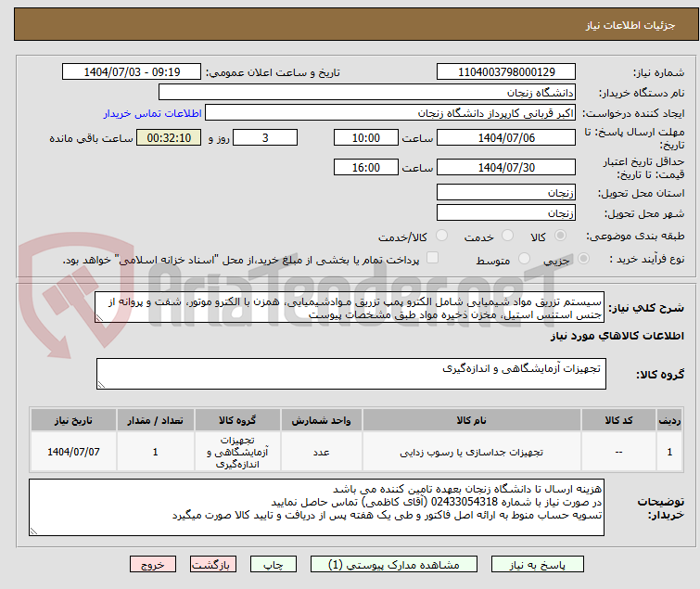
Task: Click the تاریخ نیاز column header
Action: pos(73,420)
